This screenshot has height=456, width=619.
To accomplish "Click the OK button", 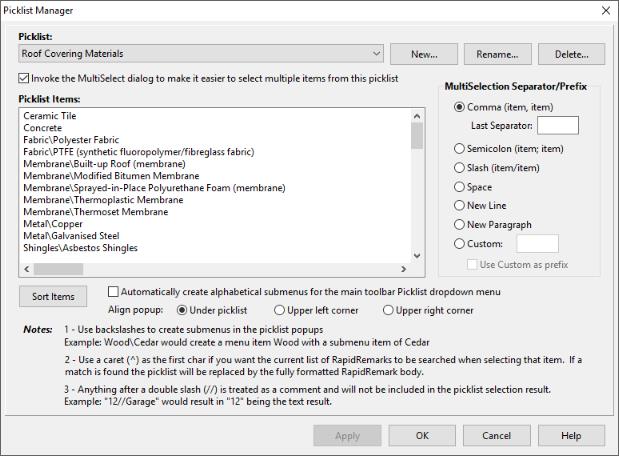I will tap(422, 436).
